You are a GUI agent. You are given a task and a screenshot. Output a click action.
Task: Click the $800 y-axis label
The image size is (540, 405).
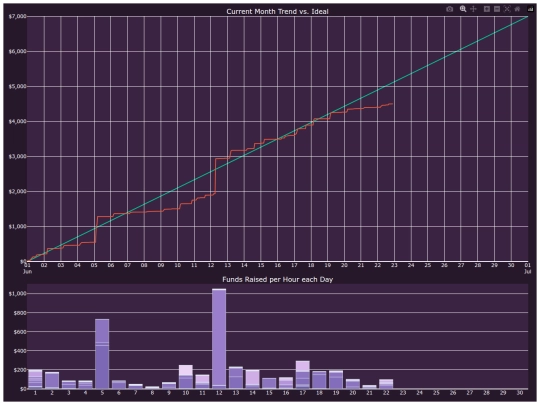(x=20, y=313)
